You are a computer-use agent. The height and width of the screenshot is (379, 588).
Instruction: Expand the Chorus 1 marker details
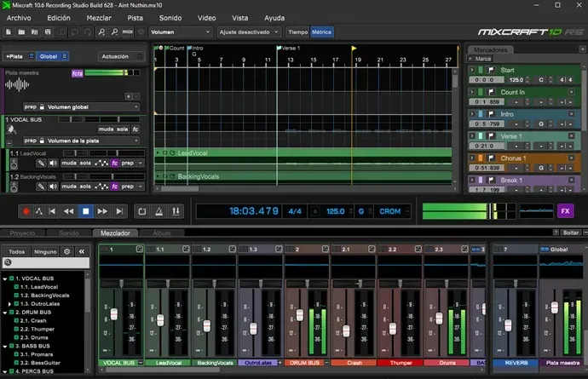(x=472, y=158)
